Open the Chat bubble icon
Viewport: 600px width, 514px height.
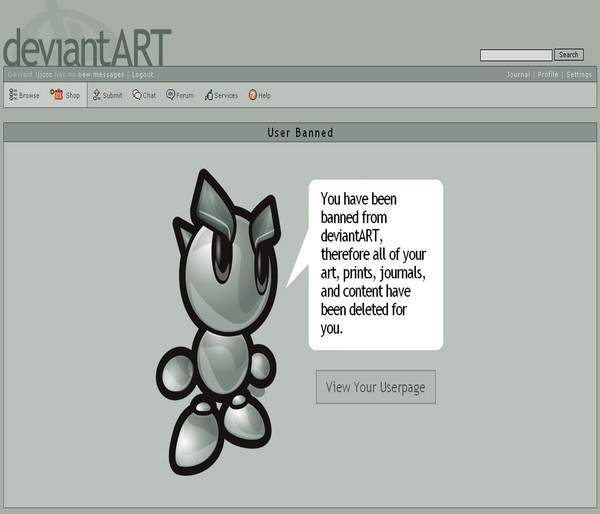click(137, 95)
